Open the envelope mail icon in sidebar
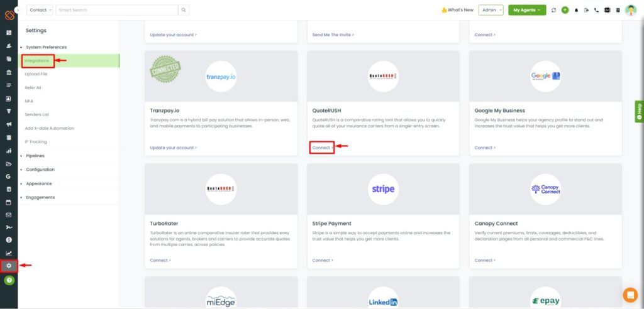644x309 pixels. tap(9, 215)
